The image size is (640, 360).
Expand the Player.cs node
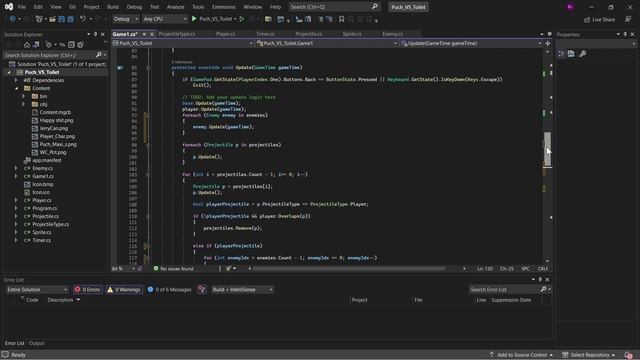coord(16,200)
